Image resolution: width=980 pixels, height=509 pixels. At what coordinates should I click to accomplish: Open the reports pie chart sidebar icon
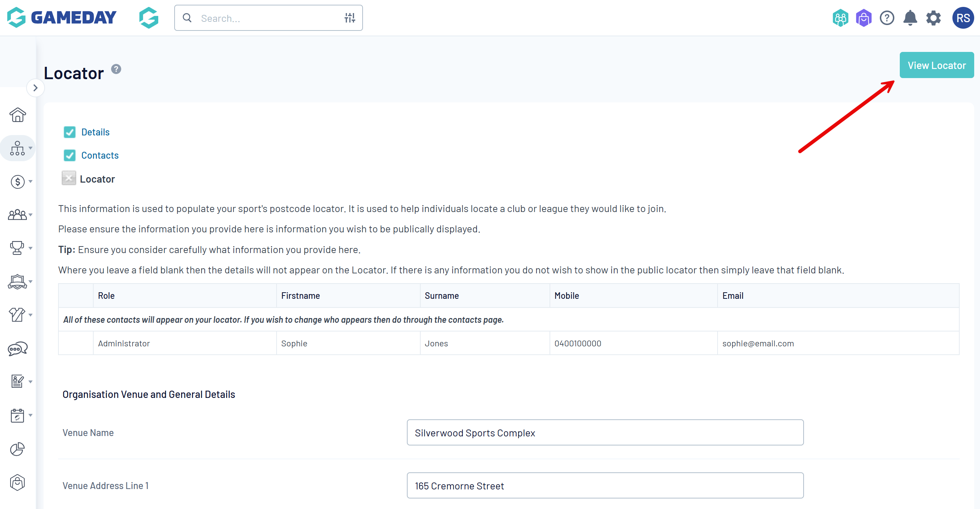[17, 449]
